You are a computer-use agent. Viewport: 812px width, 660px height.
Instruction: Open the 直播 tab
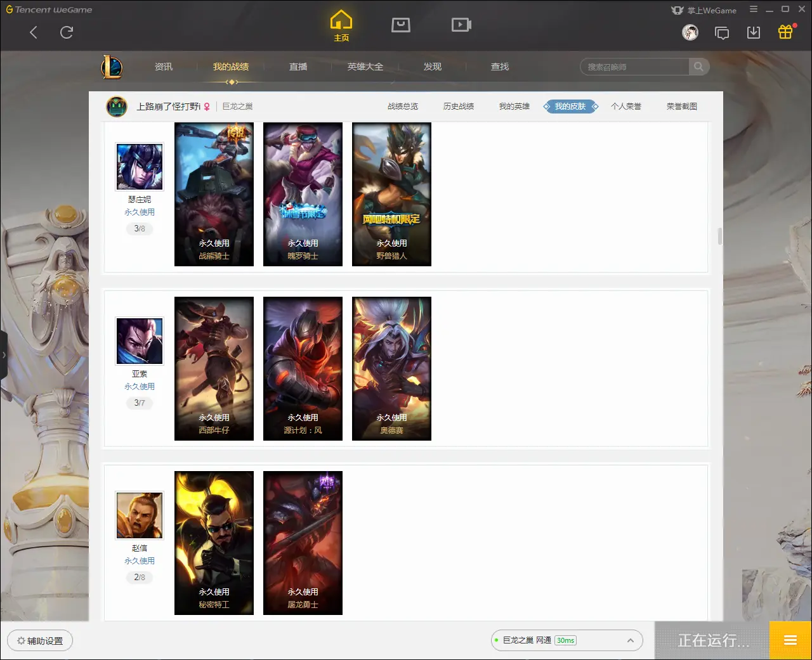(298, 67)
